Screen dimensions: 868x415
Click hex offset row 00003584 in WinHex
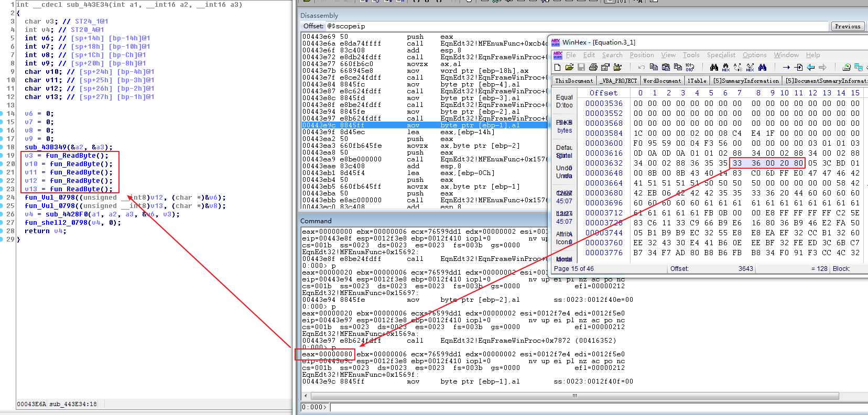click(604, 133)
